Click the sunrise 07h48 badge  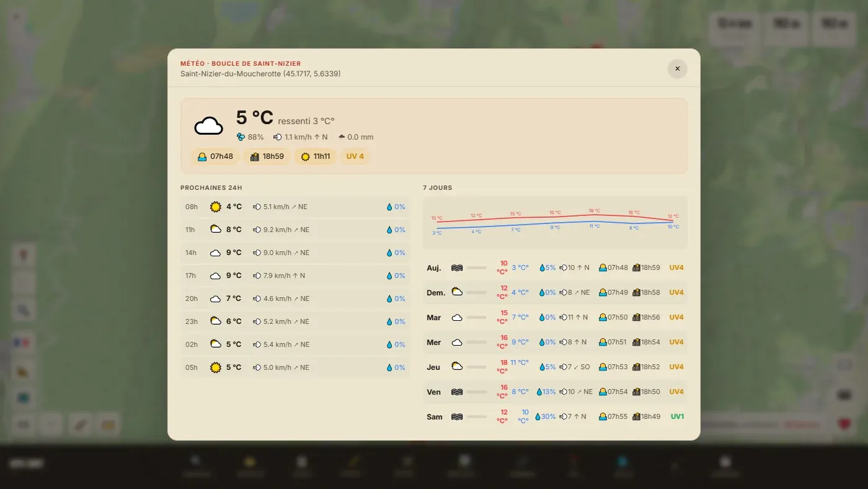pyautogui.click(x=215, y=156)
